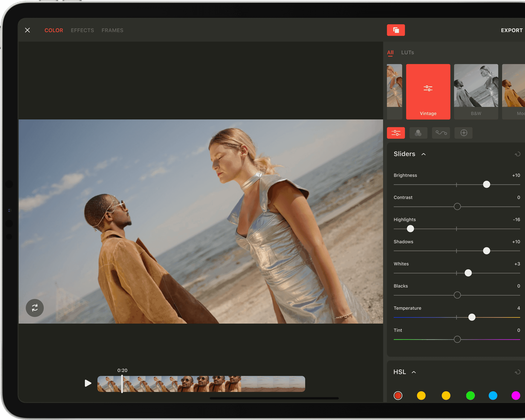Select the Vintage preset card
This screenshot has height=420, width=525.
(x=428, y=92)
